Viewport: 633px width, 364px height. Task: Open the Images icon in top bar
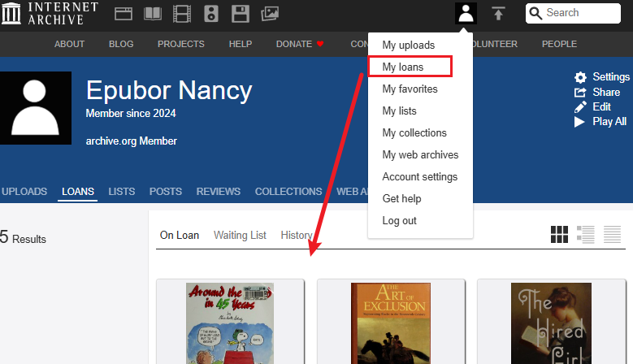coord(270,14)
